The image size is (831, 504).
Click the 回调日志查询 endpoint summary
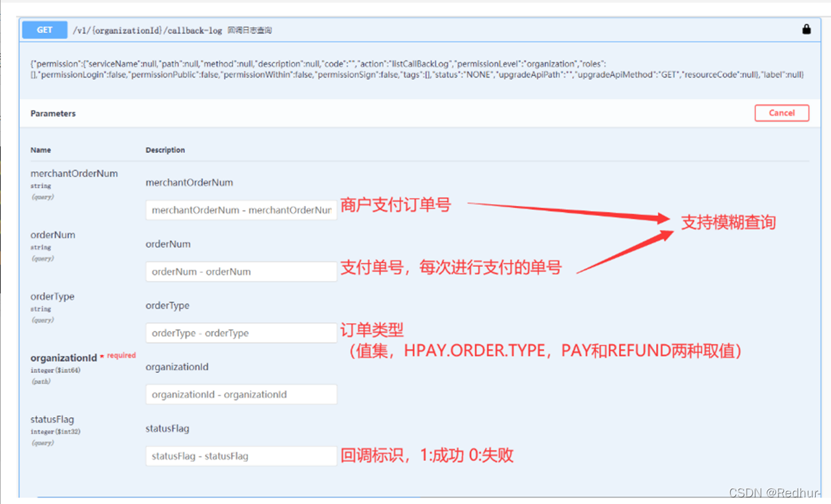coord(250,30)
